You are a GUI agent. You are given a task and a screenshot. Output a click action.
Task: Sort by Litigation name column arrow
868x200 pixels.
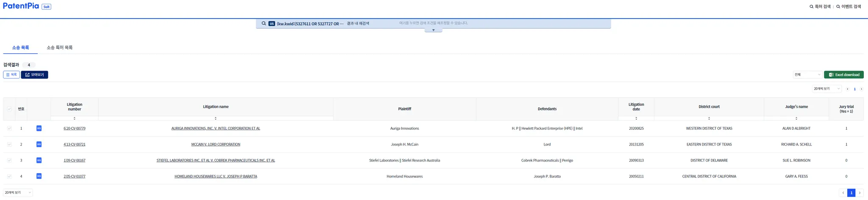pyautogui.click(x=216, y=118)
